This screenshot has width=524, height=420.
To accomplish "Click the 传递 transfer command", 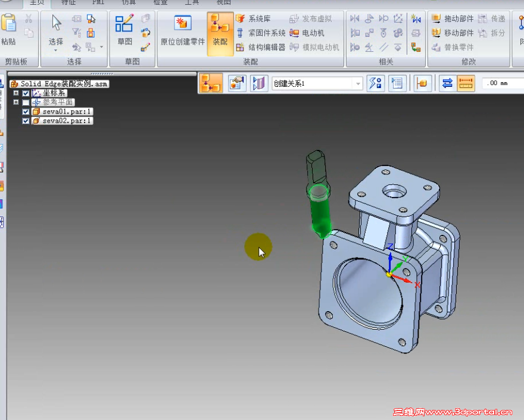I will (492, 18).
